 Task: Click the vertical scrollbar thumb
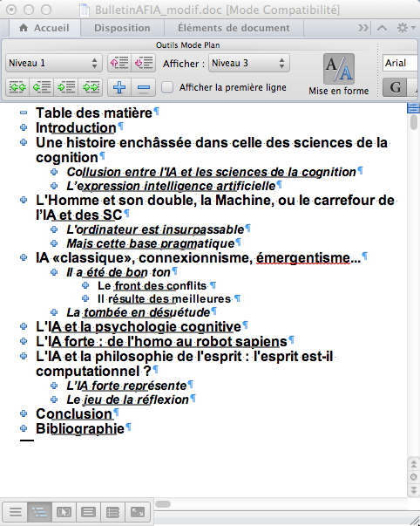[414, 122]
